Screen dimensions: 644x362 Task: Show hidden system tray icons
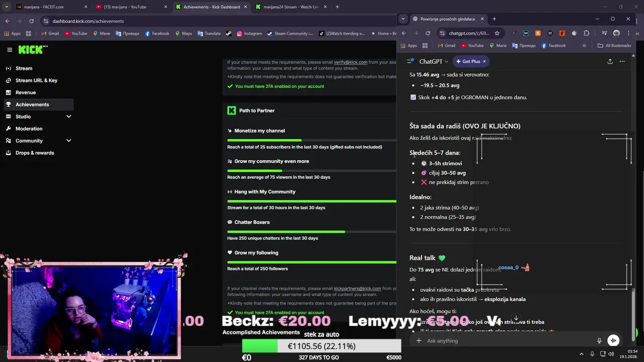tap(582, 354)
